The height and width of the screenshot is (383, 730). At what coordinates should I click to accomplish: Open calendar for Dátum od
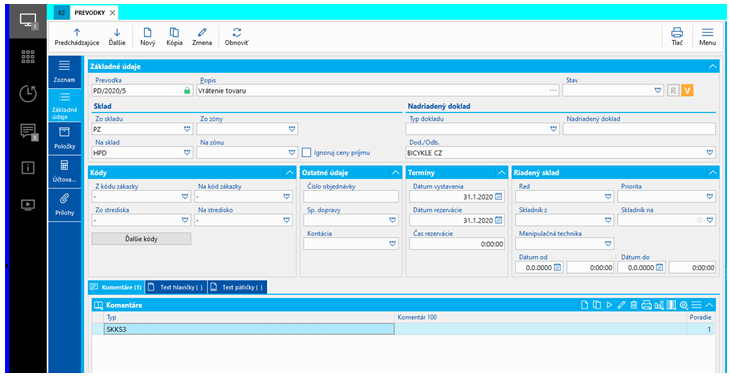[x=557, y=268]
